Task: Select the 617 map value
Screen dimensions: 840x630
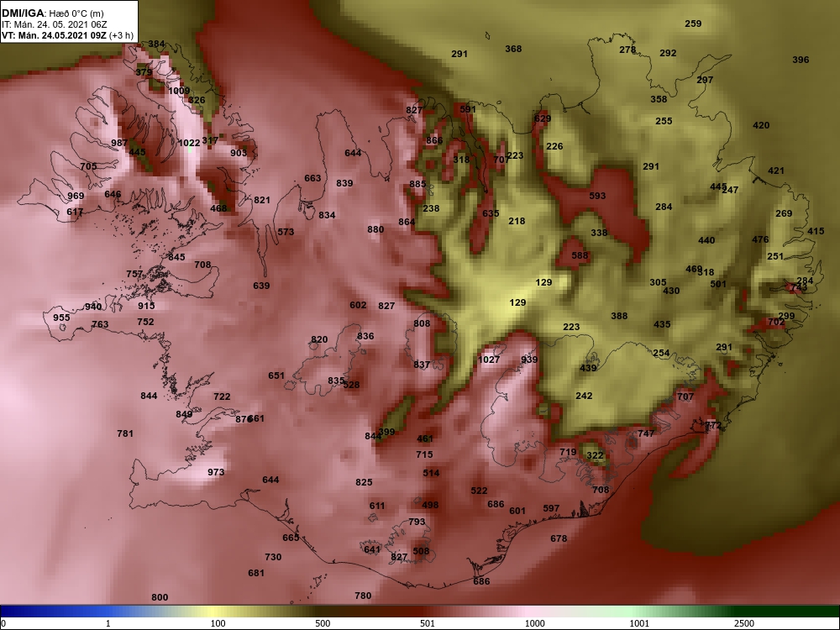Action: 75,212
